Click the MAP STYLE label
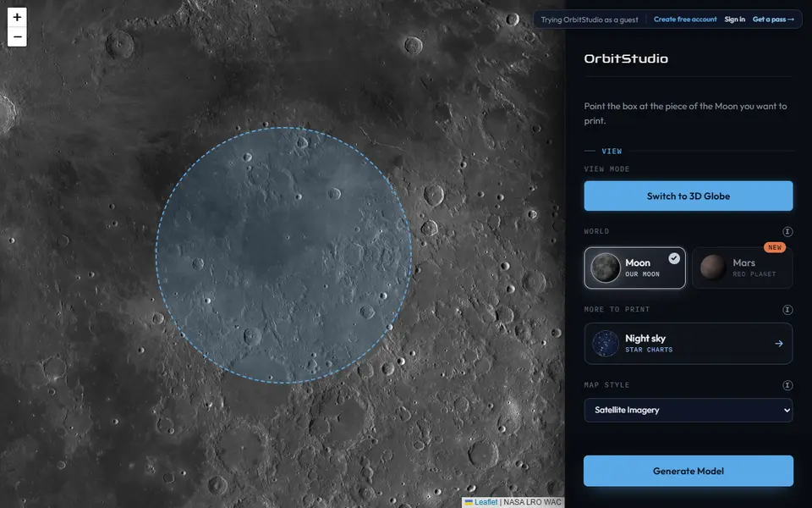812x508 pixels. coord(606,384)
